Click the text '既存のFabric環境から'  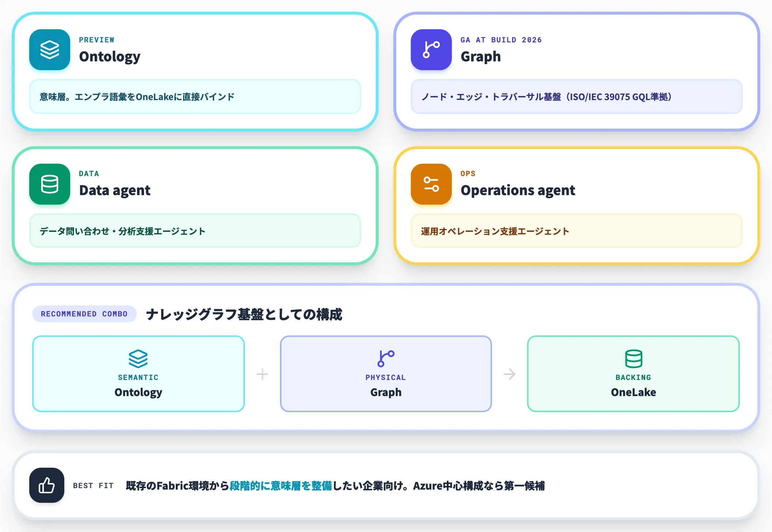point(177,486)
